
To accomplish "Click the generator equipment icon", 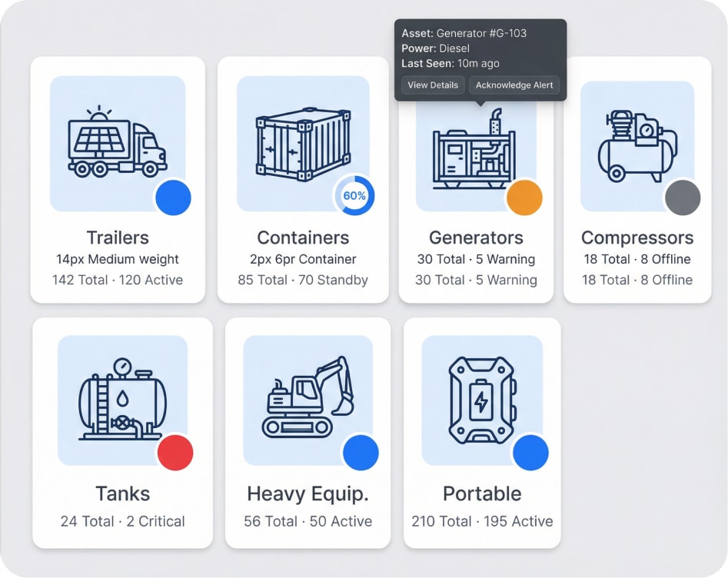I will tap(474, 155).
